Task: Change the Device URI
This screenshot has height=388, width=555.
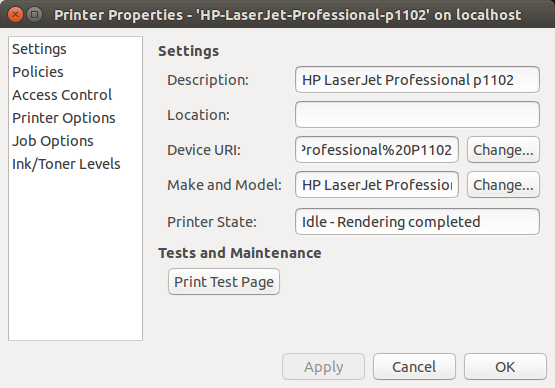Action: 503,150
